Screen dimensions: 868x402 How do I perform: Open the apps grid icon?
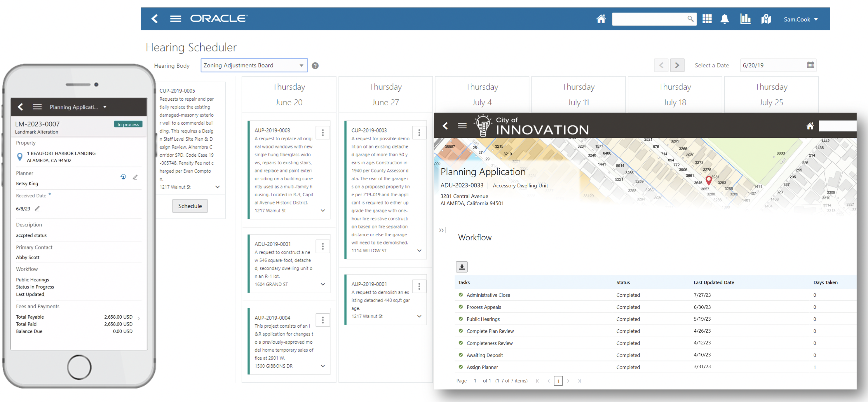click(707, 19)
